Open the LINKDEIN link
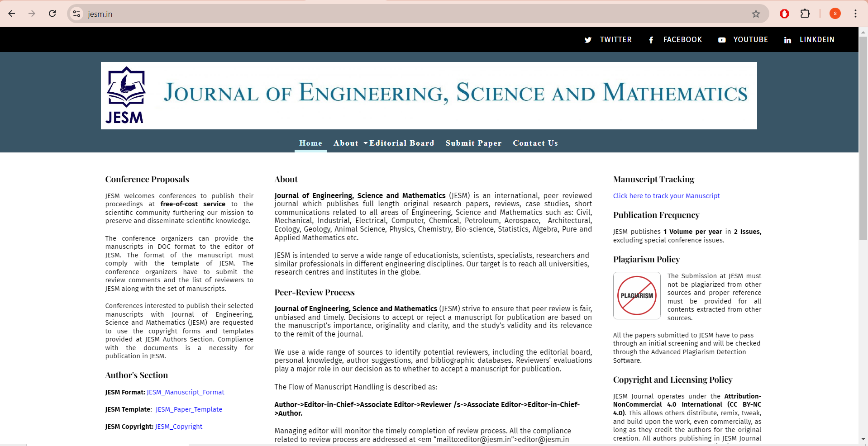The image size is (868, 446). (x=817, y=40)
